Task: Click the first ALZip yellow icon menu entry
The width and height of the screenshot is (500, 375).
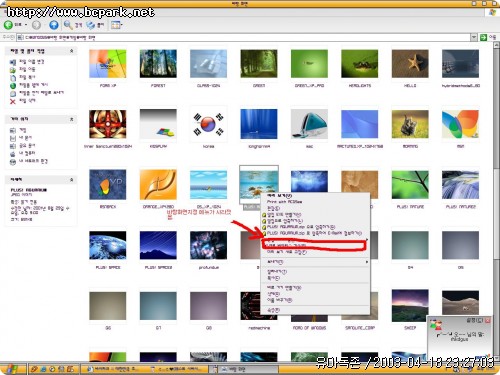Action: pyautogui.click(x=315, y=215)
